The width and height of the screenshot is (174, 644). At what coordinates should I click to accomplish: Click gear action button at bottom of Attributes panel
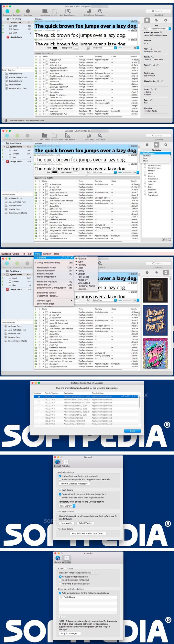170,239
